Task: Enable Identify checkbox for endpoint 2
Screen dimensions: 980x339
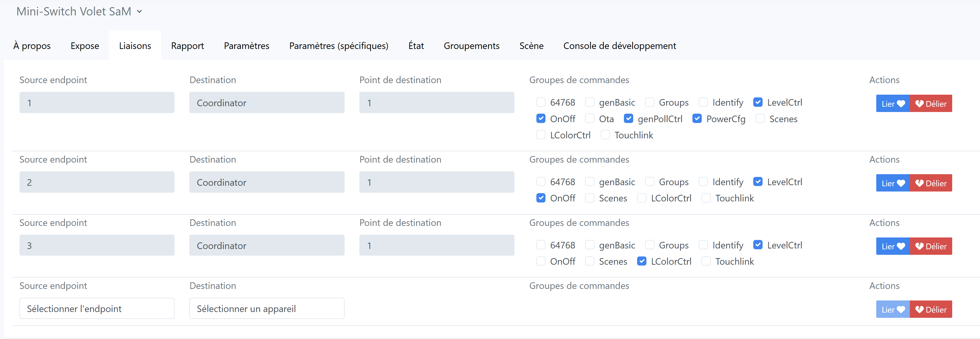Action: [703, 182]
